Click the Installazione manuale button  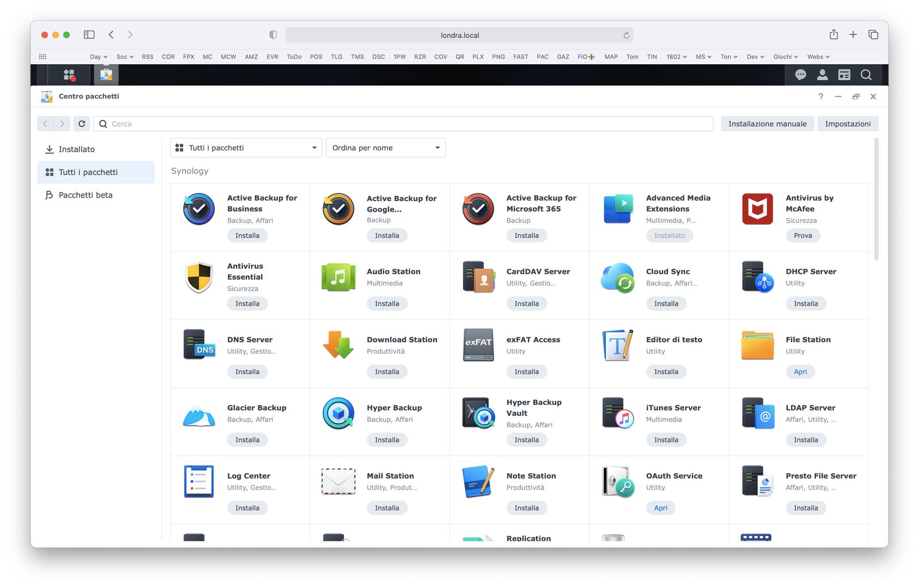click(767, 124)
